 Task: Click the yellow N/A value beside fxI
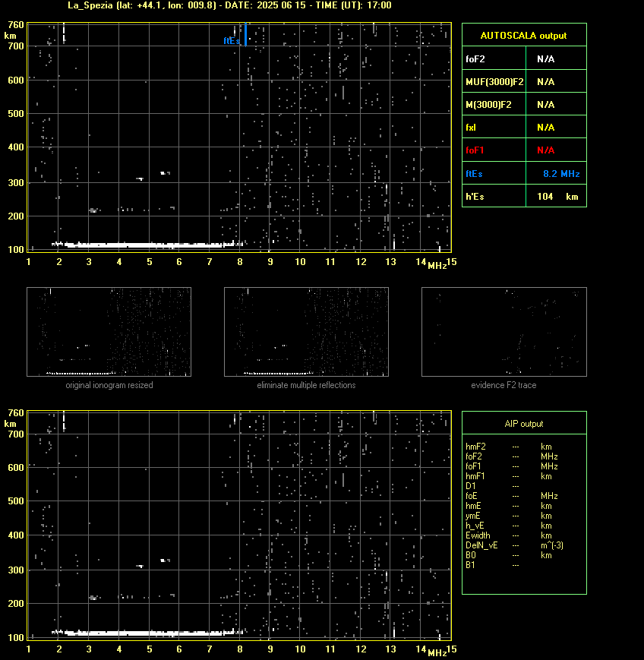(545, 127)
